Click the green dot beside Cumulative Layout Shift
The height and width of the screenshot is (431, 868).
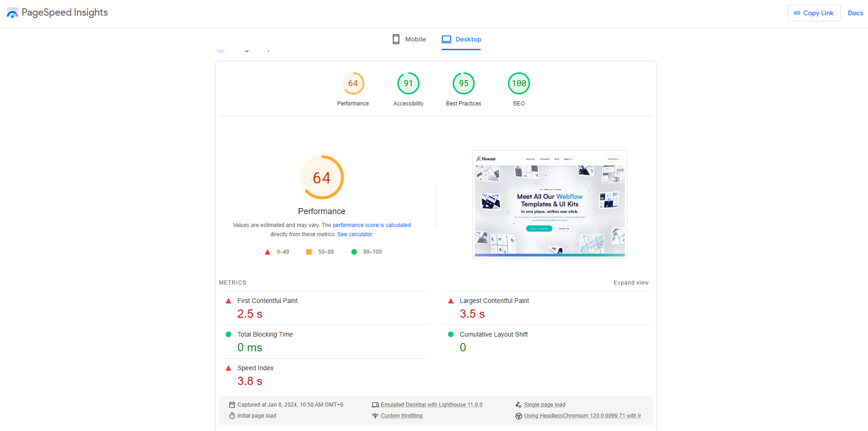pos(451,334)
